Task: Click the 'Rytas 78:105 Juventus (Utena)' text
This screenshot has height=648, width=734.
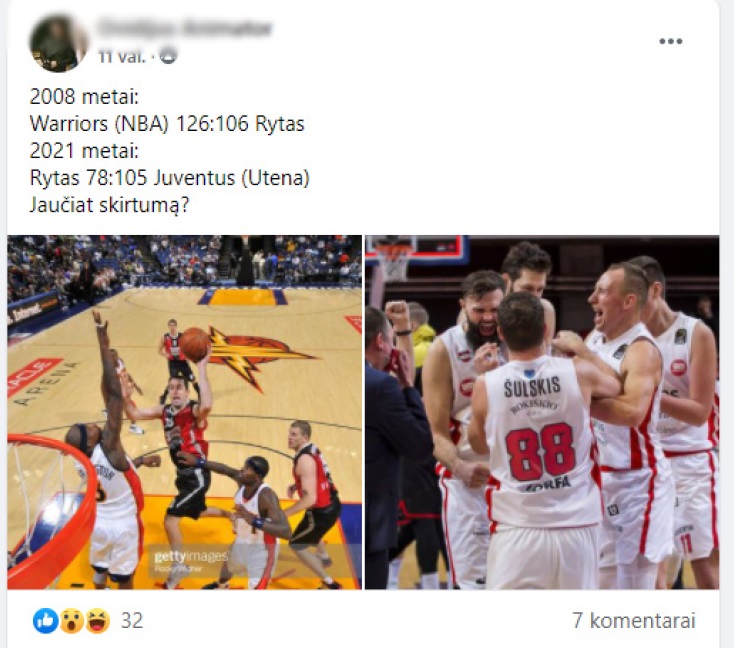Action: 169,178
